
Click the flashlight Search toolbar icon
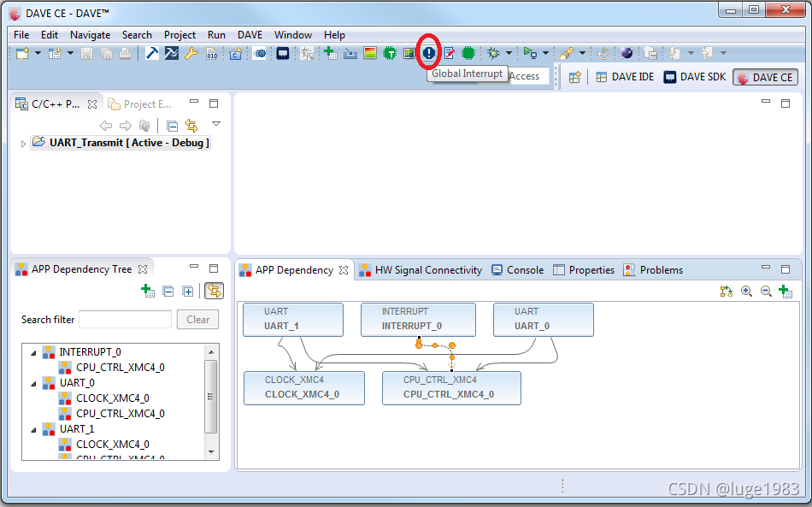pyautogui.click(x=567, y=53)
